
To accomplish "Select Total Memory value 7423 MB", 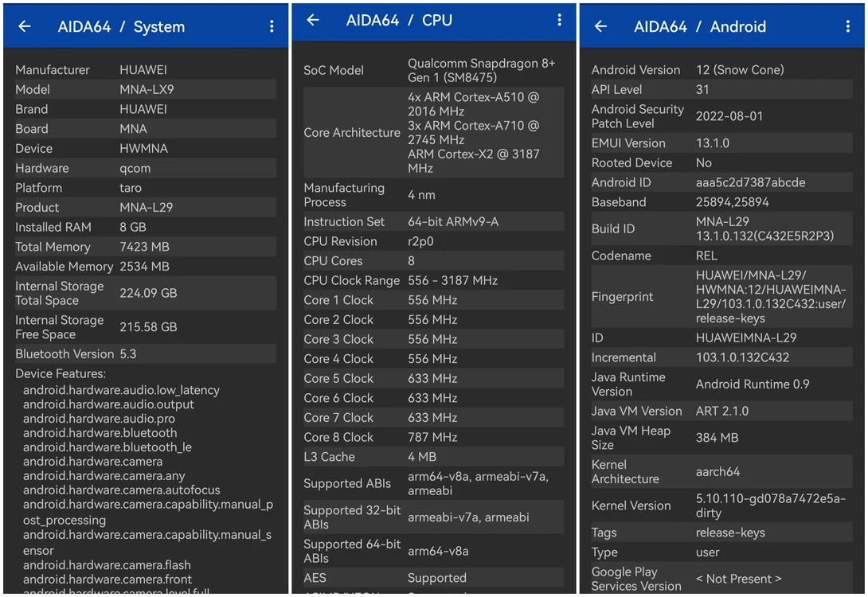I will click(144, 247).
